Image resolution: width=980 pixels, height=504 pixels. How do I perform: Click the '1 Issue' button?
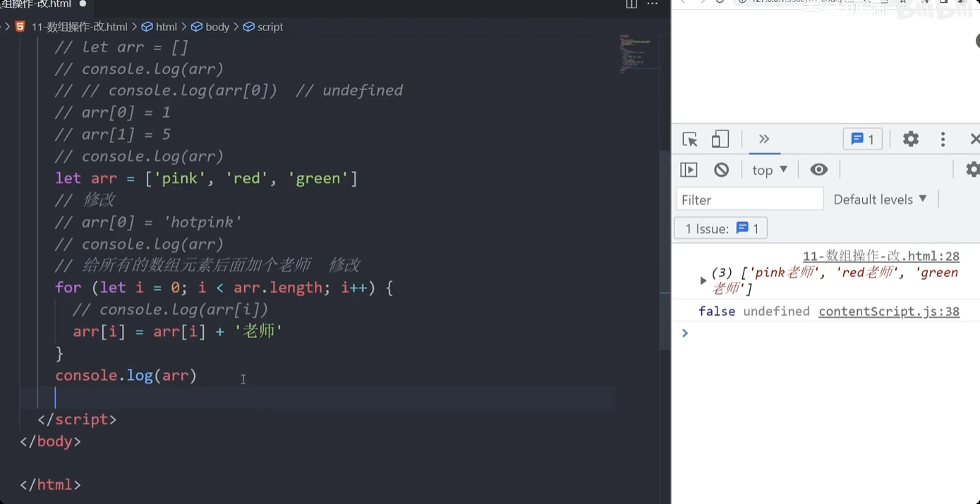click(x=721, y=228)
